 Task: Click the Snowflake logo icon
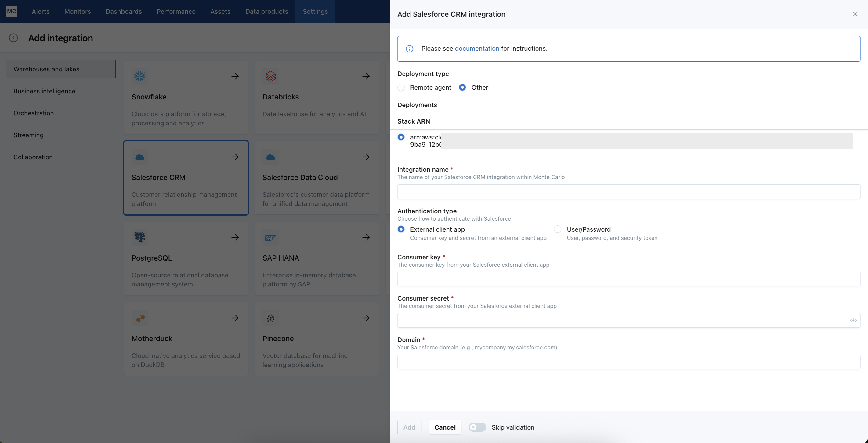click(139, 76)
